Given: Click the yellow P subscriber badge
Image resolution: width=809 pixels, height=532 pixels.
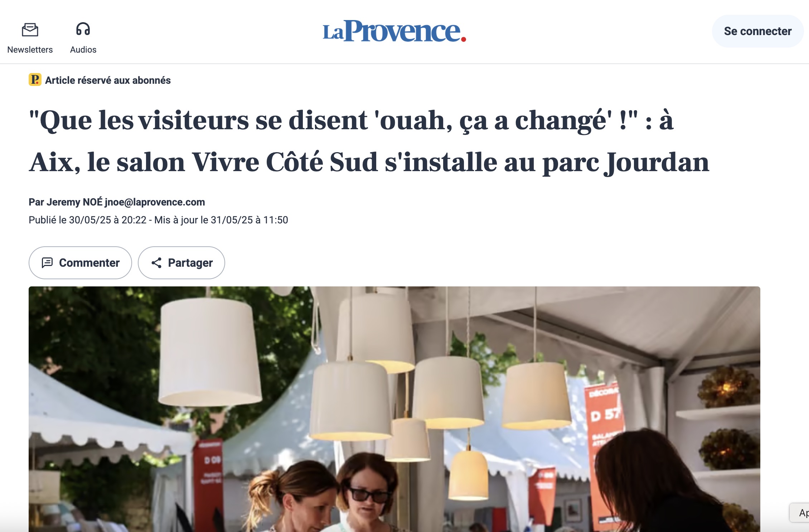Looking at the screenshot, I should (35, 80).
